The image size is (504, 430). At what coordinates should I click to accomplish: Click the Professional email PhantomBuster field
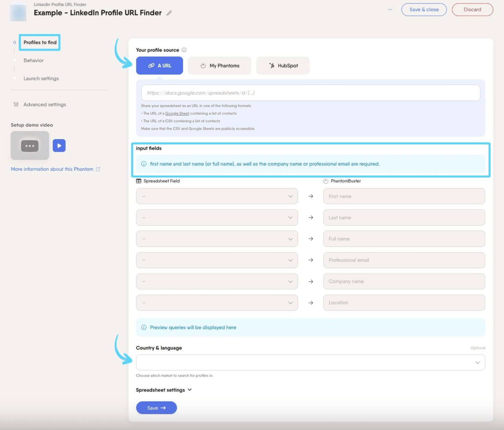tap(404, 260)
